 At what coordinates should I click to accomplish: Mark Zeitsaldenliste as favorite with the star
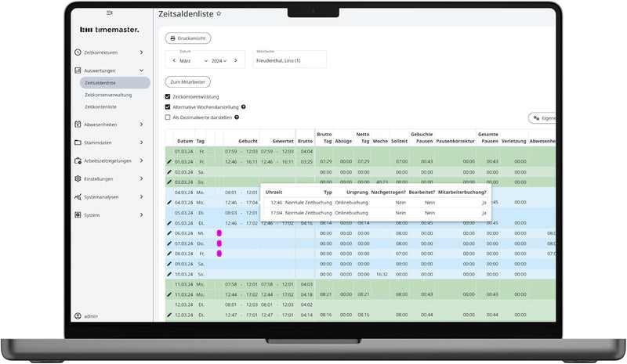pos(219,14)
